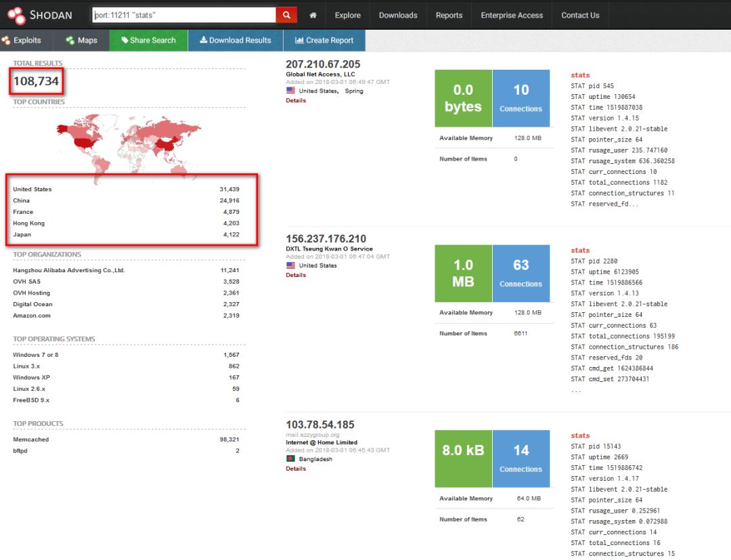The image size is (731, 560).
Task: Click the Create Report button
Action: 324,41
